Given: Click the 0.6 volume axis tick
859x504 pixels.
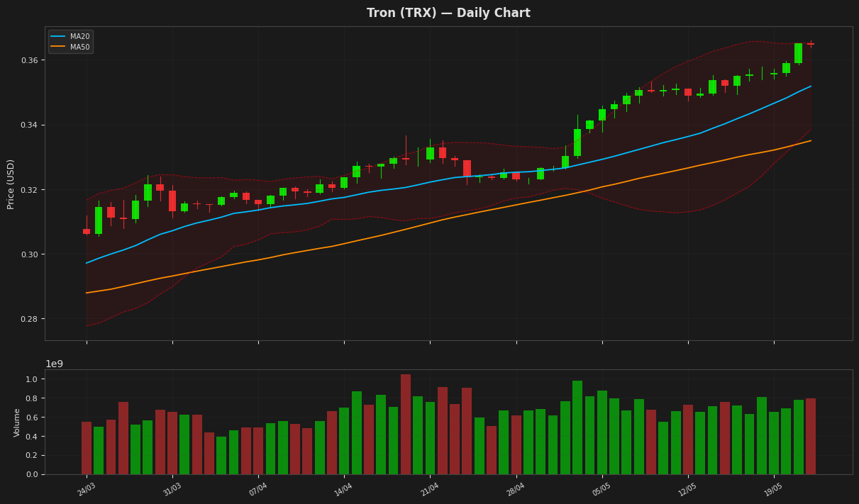Looking at the screenshot, I should pyautogui.click(x=33, y=418).
